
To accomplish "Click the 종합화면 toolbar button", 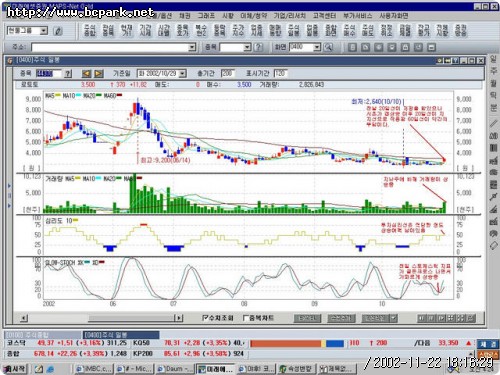I will [x=331, y=31].
